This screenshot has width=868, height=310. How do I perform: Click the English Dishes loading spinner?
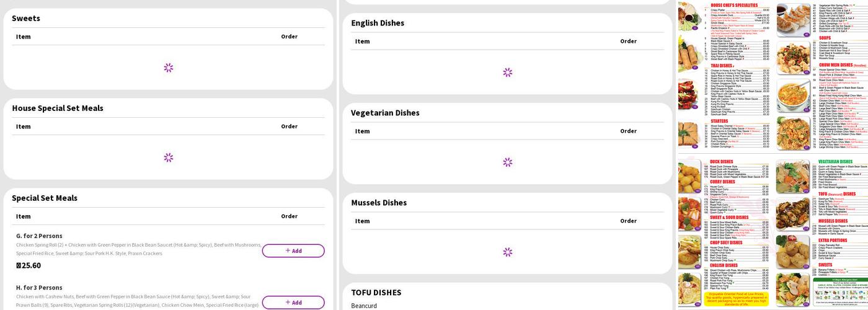[508, 73]
